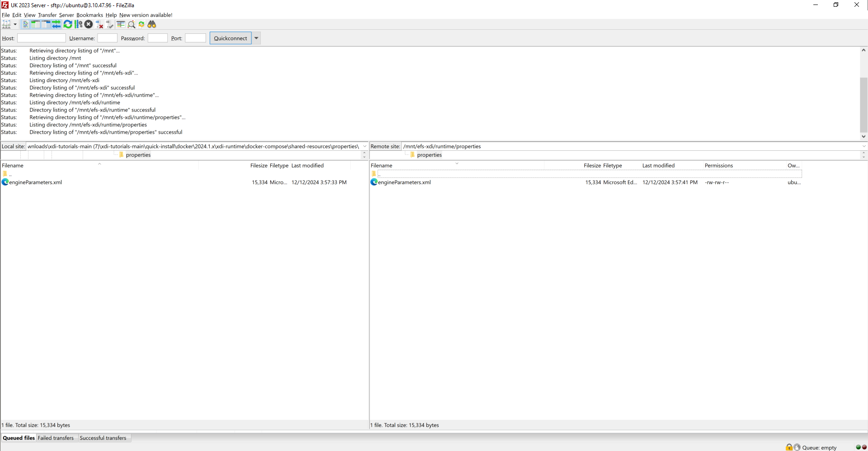Viewport: 868px width, 451px height.
Task: Click the encryption lock status icon
Action: pyautogui.click(x=789, y=447)
